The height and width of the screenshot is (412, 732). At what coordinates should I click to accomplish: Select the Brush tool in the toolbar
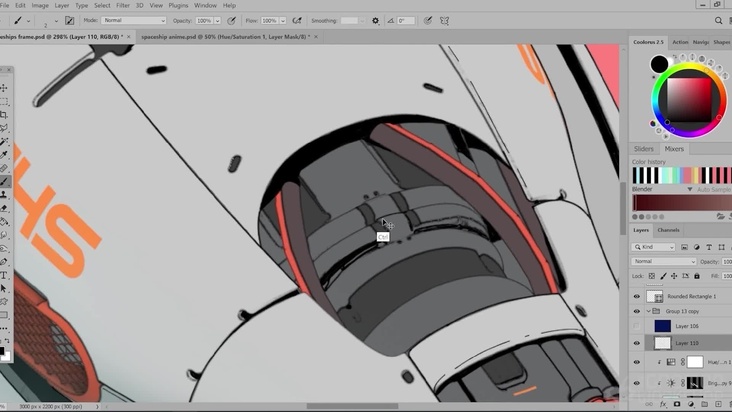(x=4, y=181)
